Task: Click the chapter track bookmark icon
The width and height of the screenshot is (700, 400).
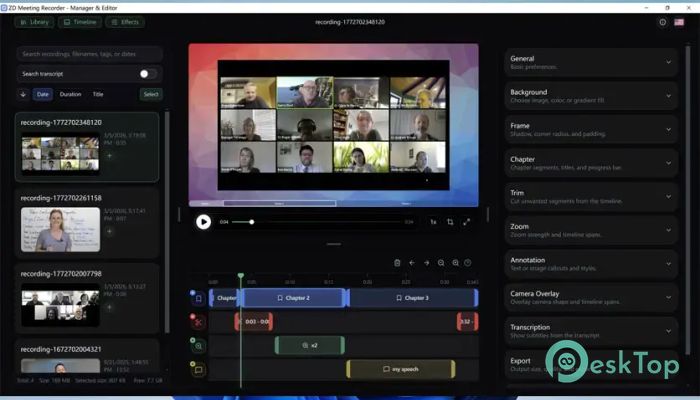Action: tap(198, 298)
